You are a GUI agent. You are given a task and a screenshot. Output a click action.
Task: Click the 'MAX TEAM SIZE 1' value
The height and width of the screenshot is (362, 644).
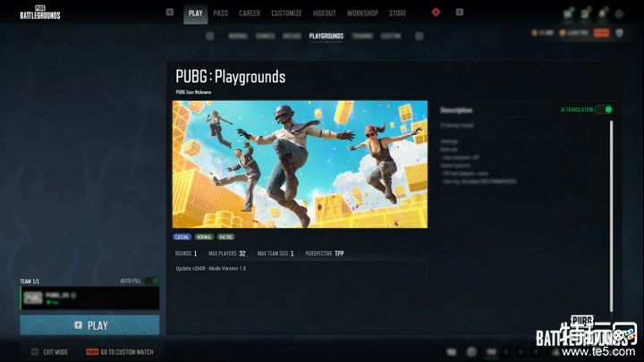coord(275,254)
